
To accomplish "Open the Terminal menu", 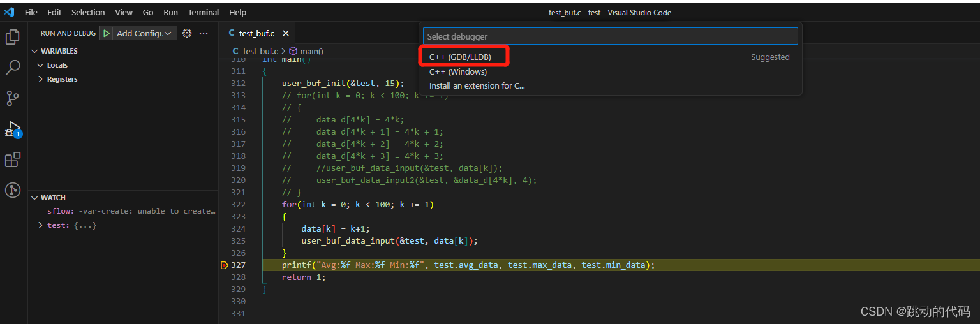I will (204, 12).
